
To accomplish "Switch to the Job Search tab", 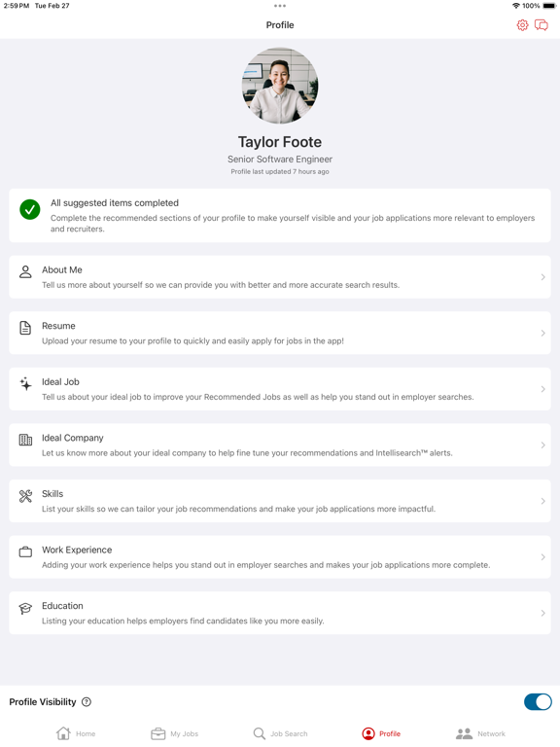I will pos(280,733).
